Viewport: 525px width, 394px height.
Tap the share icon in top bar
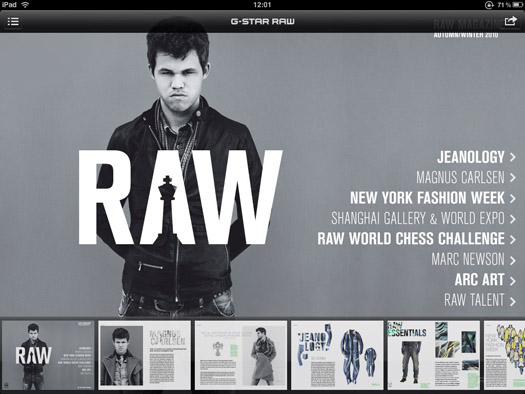click(510, 21)
